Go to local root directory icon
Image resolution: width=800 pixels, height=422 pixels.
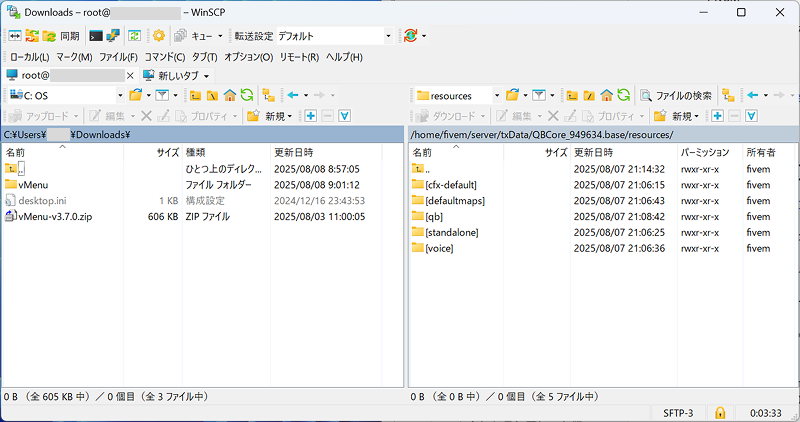(212, 95)
